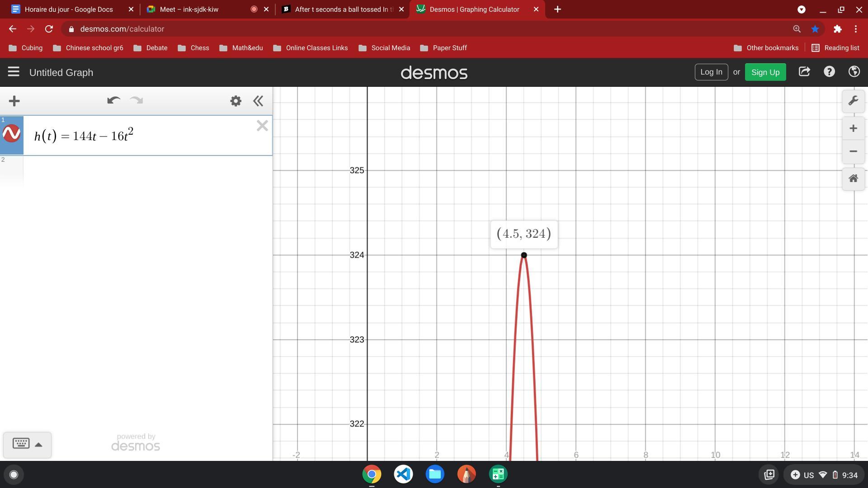The height and width of the screenshot is (488, 868).
Task: Undo the last expression edit
Action: 113,101
